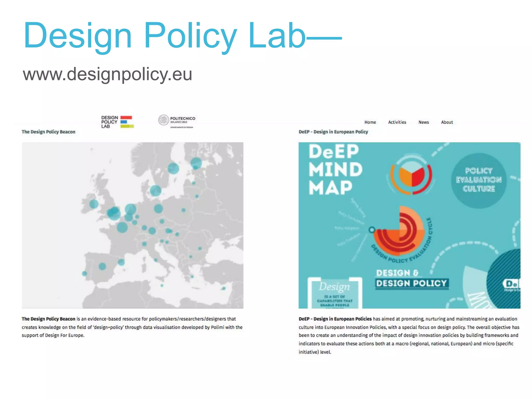Click bold 'The Design Policy Beacon' in description

point(48,319)
